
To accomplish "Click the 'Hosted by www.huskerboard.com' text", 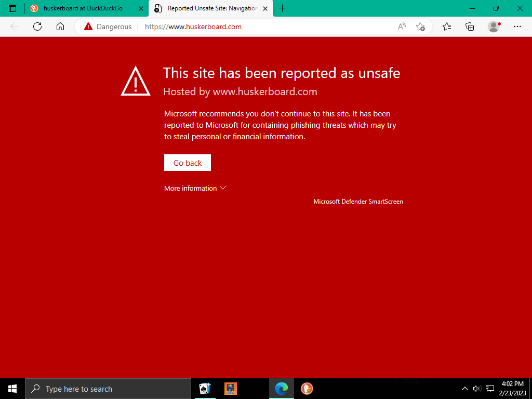I will pyautogui.click(x=240, y=91).
